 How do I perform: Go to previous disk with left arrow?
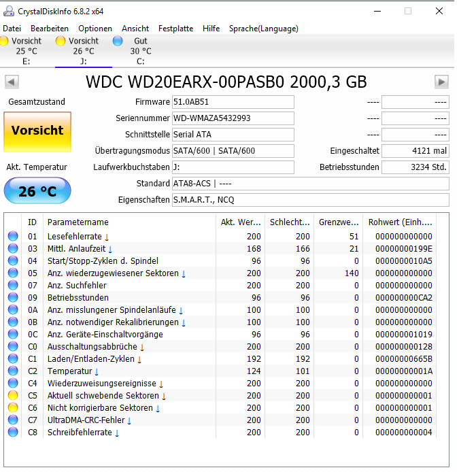pyautogui.click(x=12, y=82)
